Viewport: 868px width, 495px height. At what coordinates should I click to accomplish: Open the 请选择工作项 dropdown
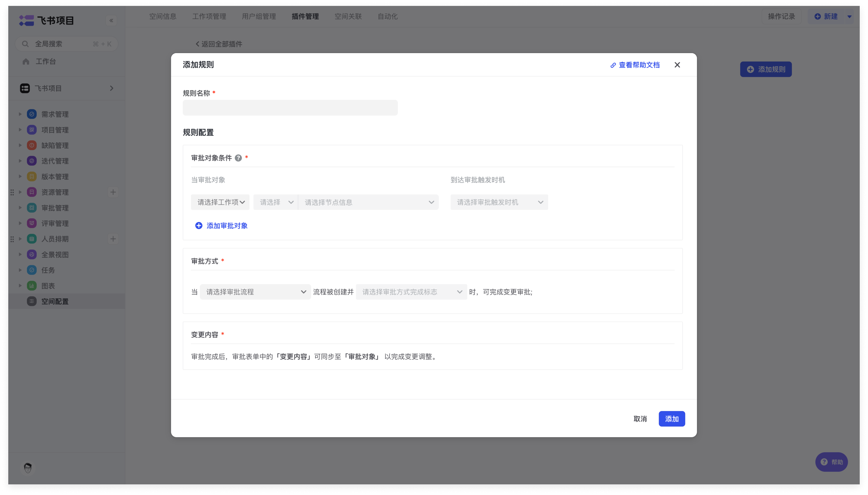click(x=220, y=202)
